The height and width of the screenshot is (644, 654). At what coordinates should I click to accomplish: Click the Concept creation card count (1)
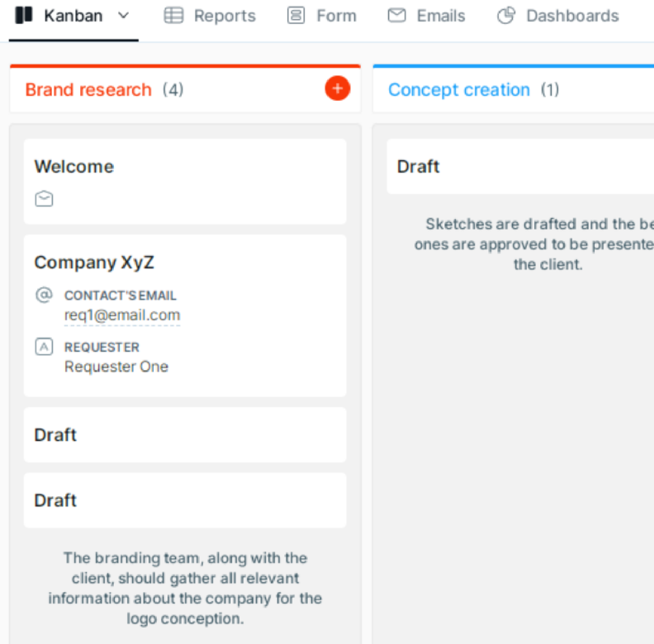pyautogui.click(x=550, y=90)
